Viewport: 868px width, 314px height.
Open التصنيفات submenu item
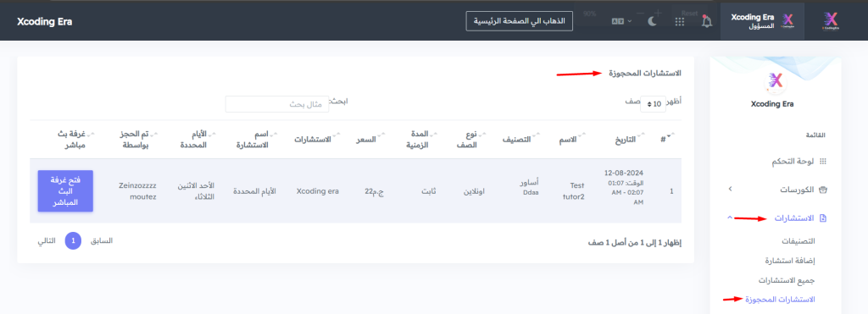pyautogui.click(x=798, y=241)
